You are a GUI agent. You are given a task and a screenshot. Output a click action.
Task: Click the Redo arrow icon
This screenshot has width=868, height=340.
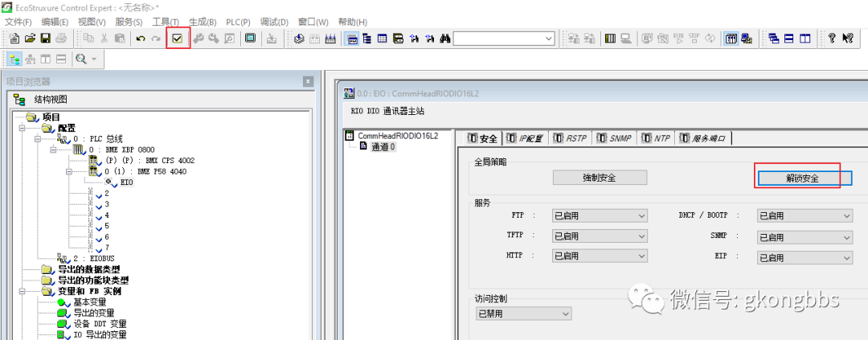pos(156,39)
